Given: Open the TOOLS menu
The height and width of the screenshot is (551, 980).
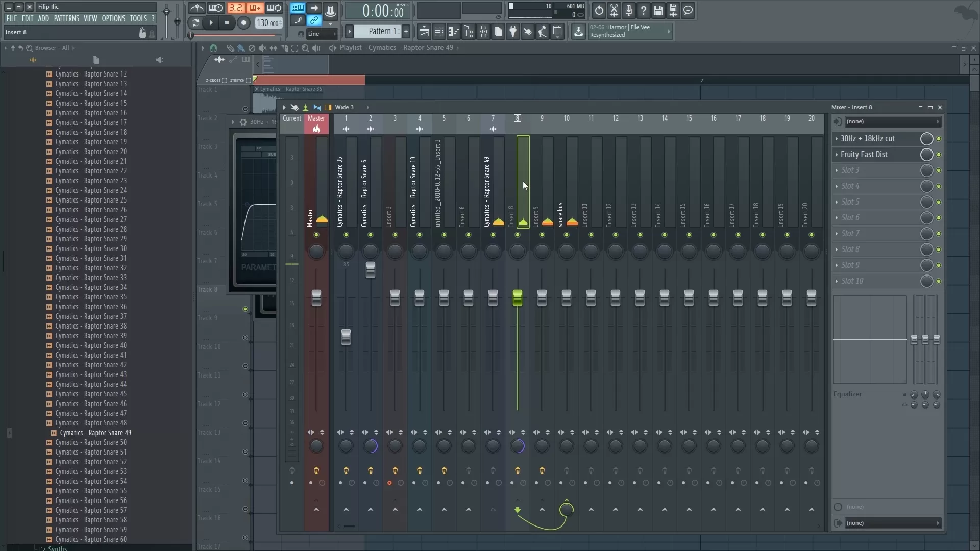Looking at the screenshot, I should coord(138,18).
